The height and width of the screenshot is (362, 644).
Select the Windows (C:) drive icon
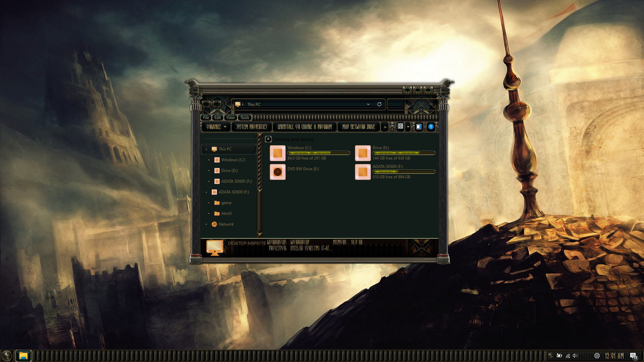[278, 153]
